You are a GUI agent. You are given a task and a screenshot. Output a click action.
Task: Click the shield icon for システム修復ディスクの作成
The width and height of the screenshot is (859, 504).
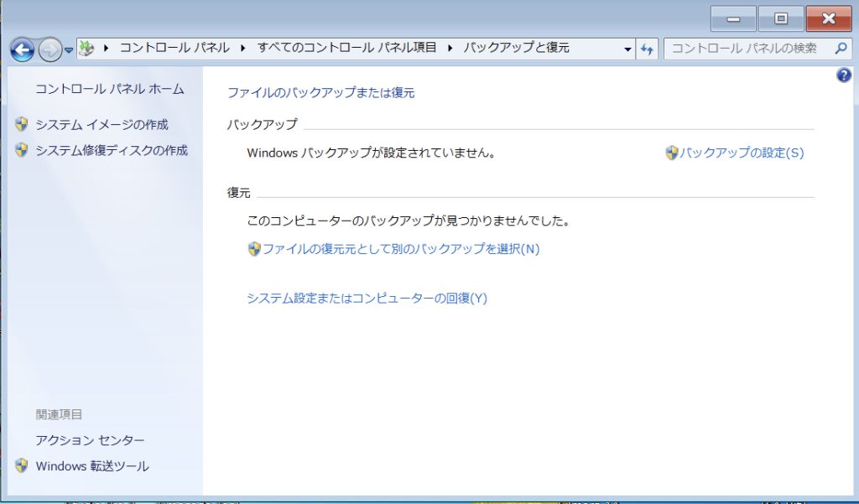22,151
